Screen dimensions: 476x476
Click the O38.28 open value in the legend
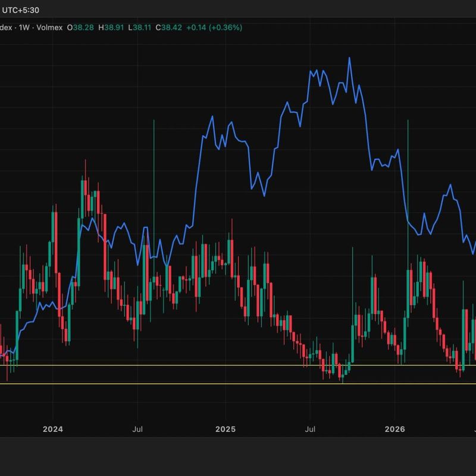(80, 27)
